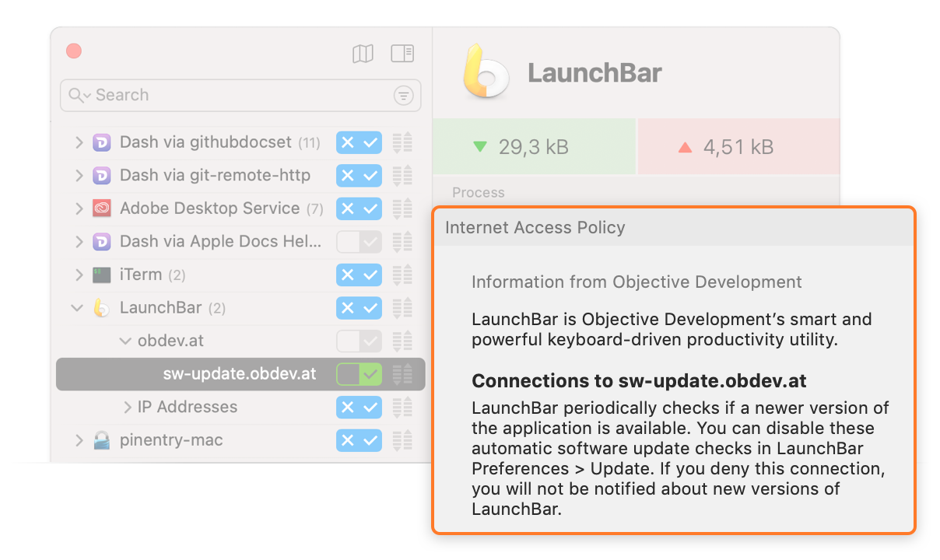Collapse the LaunchBar row
This screenshot has width=940, height=560.
[77, 308]
